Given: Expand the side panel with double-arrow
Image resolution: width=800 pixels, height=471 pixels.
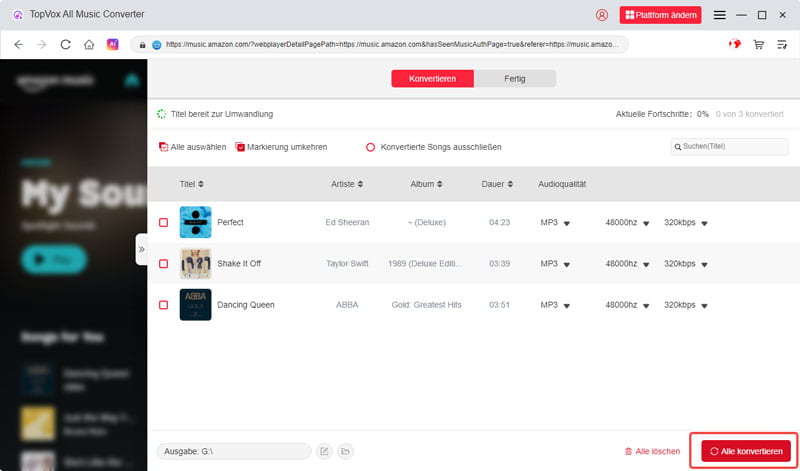Looking at the screenshot, I should [141, 249].
